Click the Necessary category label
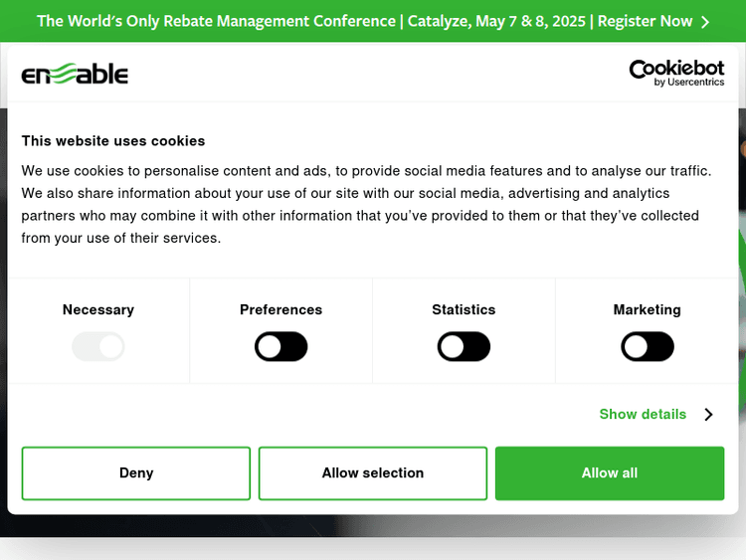The width and height of the screenshot is (746, 560). (98, 309)
